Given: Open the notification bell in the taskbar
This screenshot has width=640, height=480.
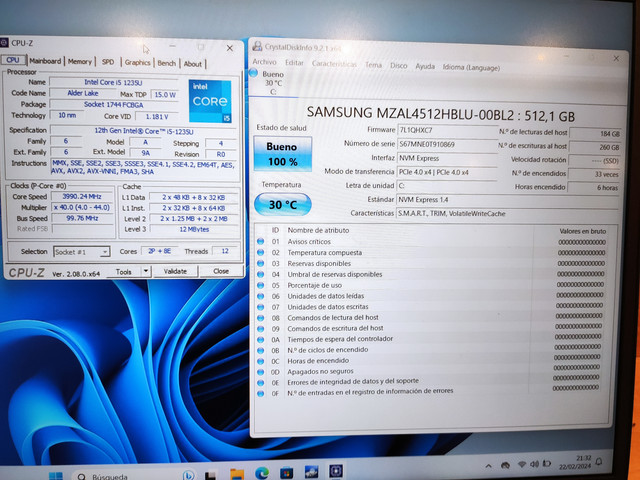Looking at the screenshot, I should click(598, 462).
